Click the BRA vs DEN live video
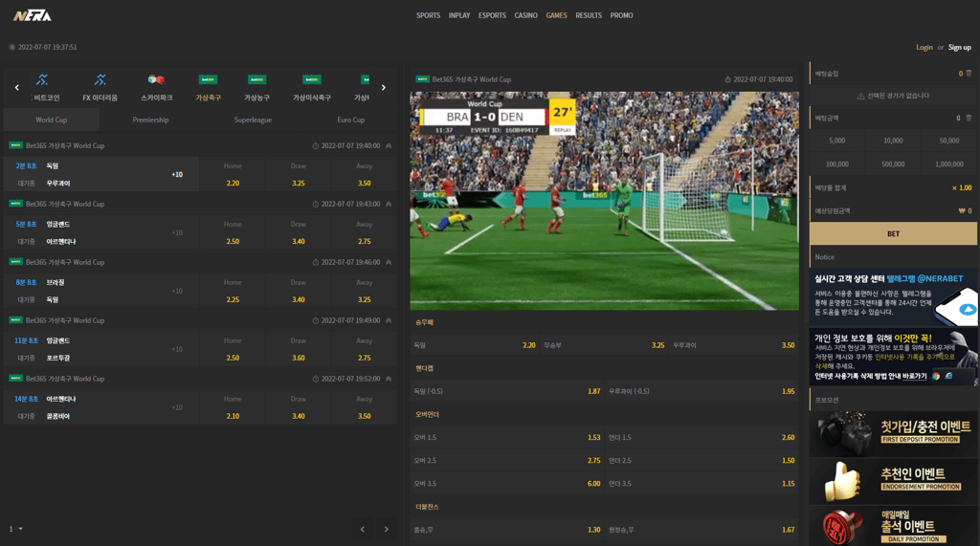This screenshot has width=980, height=546. pyautogui.click(x=605, y=201)
